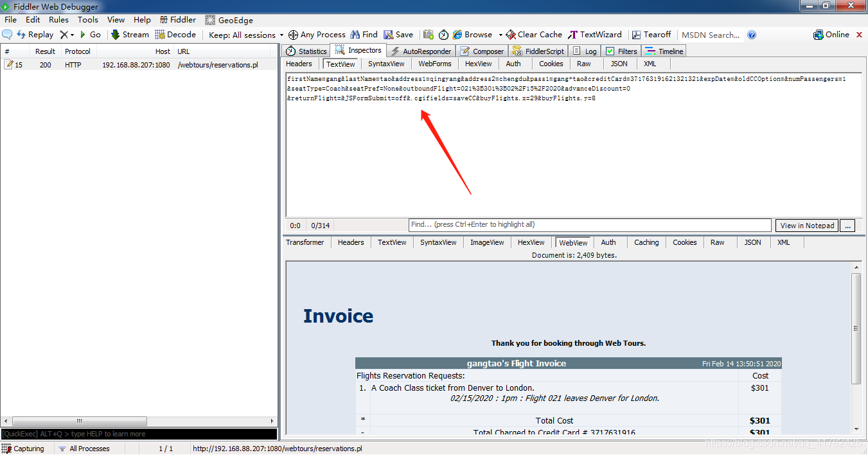Select request HexView tab
Viewport: 868px width, 455px height.
[478, 64]
